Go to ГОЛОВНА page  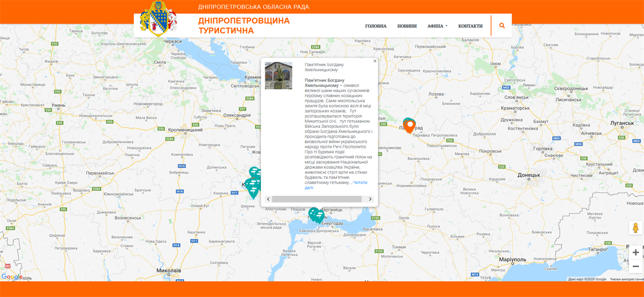tap(376, 26)
